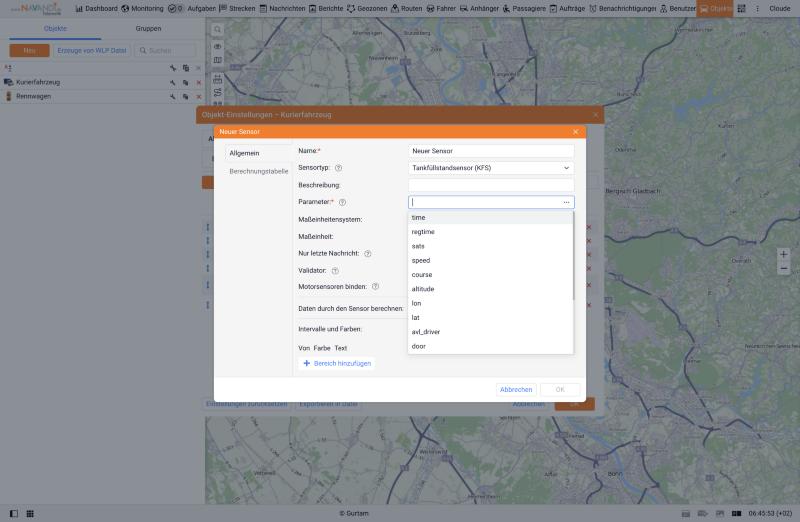The width and height of the screenshot is (800, 522).
Task: Click the Name input field
Action: pyautogui.click(x=491, y=151)
